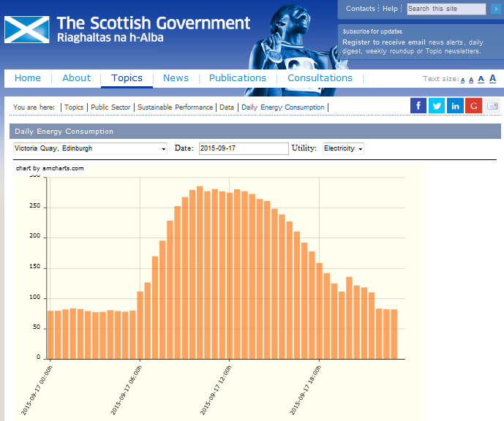Click the Contacts link in header

pos(360,9)
